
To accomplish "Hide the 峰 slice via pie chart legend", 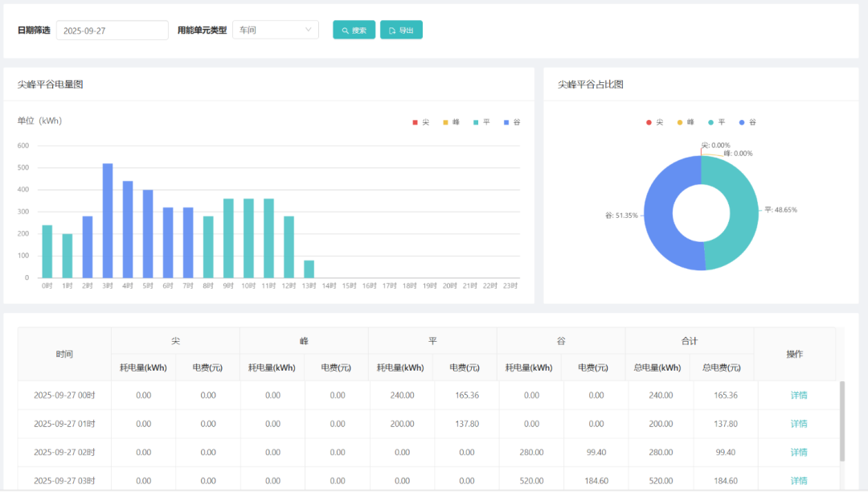I will click(x=686, y=122).
